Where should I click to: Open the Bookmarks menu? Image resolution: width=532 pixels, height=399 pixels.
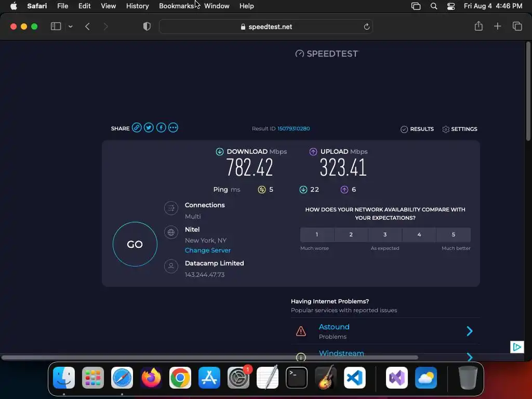(x=177, y=6)
